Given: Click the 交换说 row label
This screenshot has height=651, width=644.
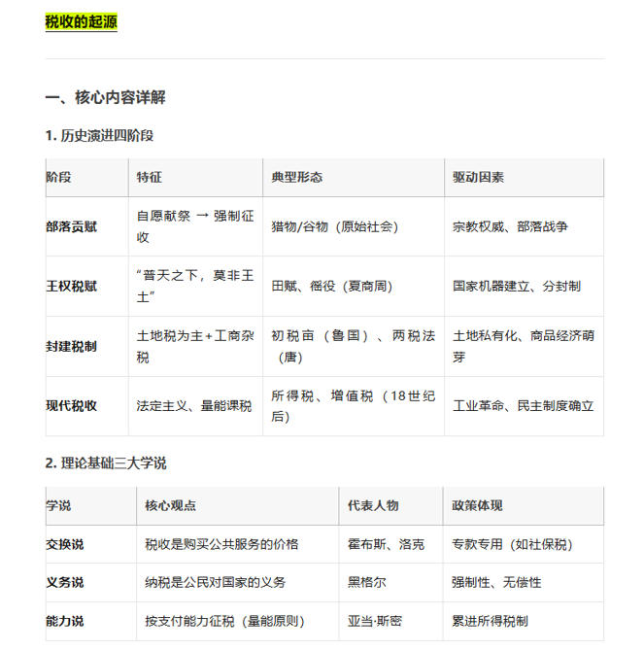Looking at the screenshot, I should click(x=65, y=544).
